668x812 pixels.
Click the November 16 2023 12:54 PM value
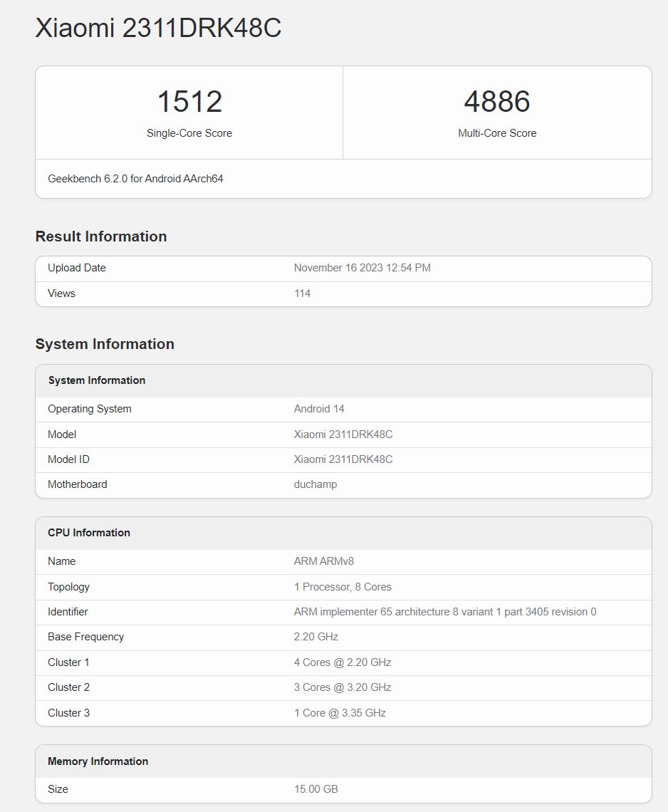362,268
